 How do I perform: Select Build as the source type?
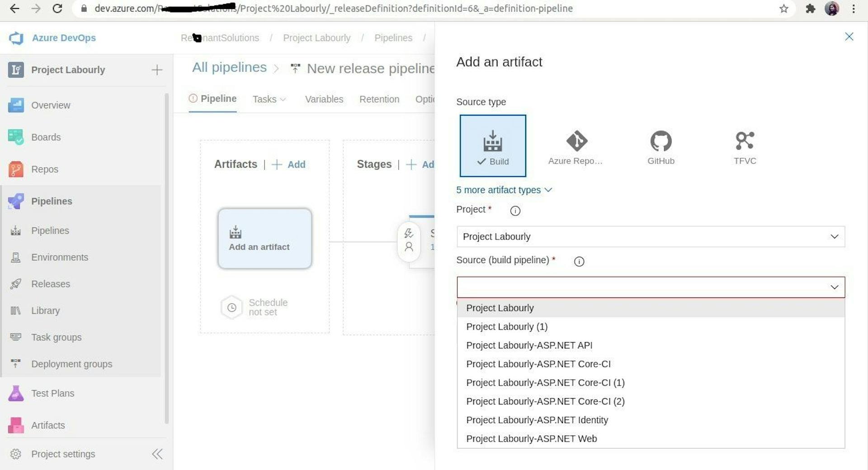click(x=492, y=145)
